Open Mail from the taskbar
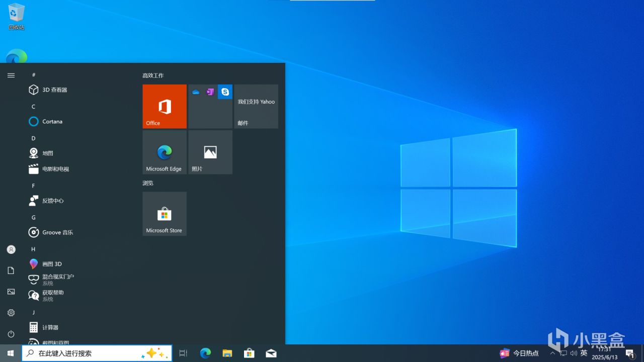 (x=271, y=353)
